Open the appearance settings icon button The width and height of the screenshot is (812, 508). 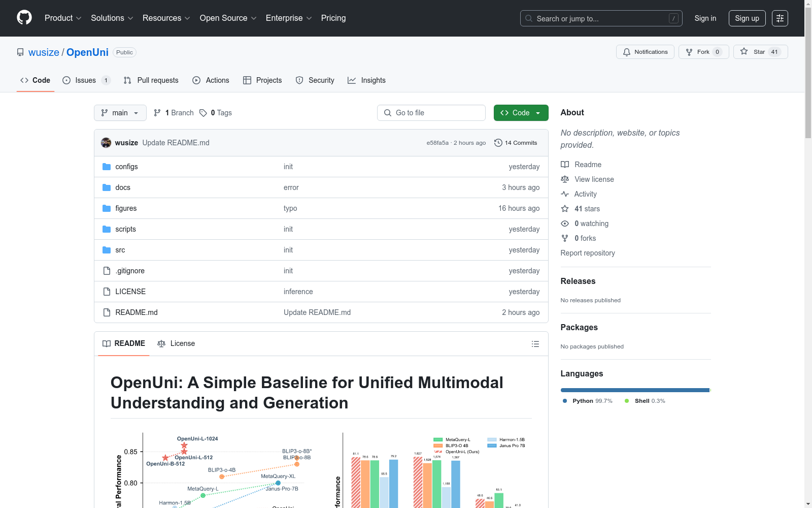(x=780, y=18)
